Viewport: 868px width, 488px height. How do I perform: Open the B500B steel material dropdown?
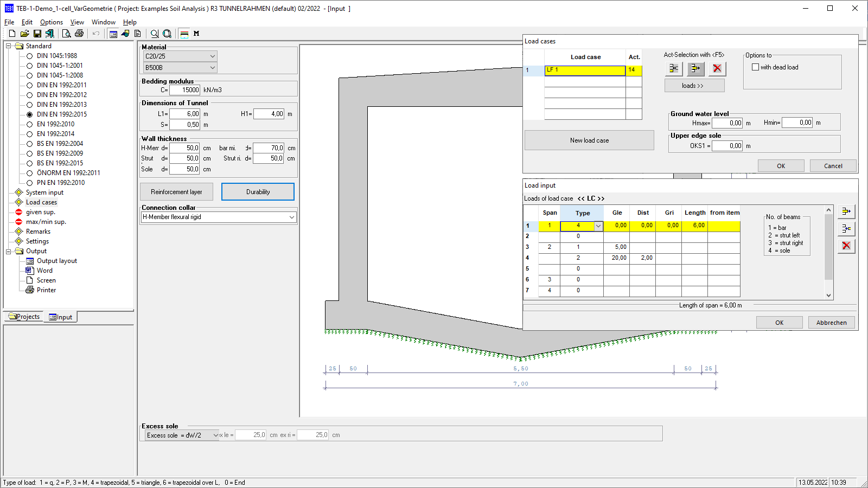(180, 68)
